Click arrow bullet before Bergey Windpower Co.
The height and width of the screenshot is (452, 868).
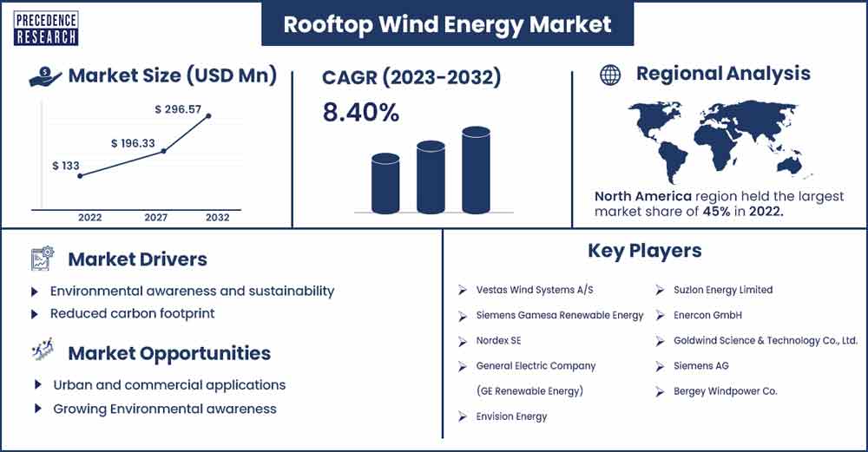(660, 391)
